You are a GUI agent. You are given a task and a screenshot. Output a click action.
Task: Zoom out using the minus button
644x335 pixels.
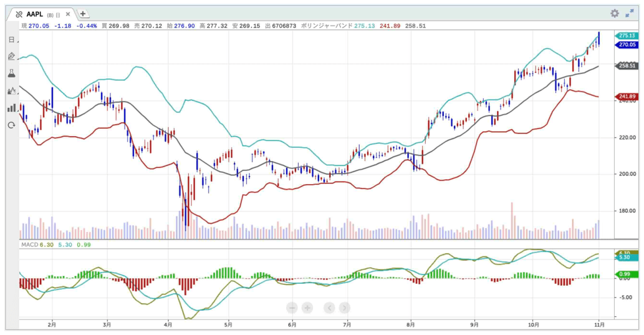click(292, 308)
